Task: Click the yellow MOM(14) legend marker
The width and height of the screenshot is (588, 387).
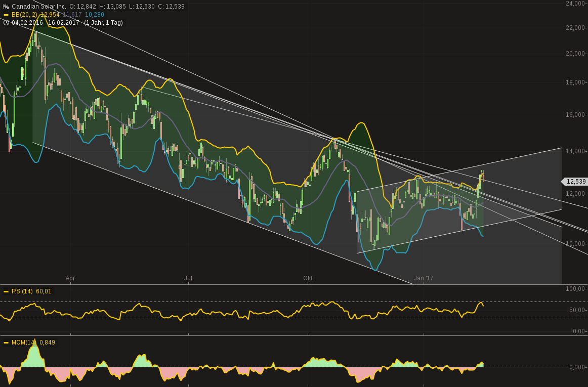Action: click(x=6, y=342)
